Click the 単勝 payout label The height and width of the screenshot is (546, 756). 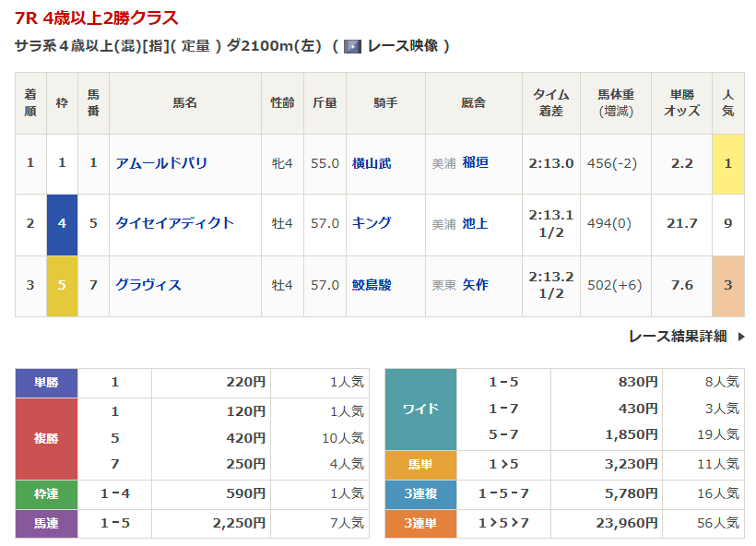46,382
